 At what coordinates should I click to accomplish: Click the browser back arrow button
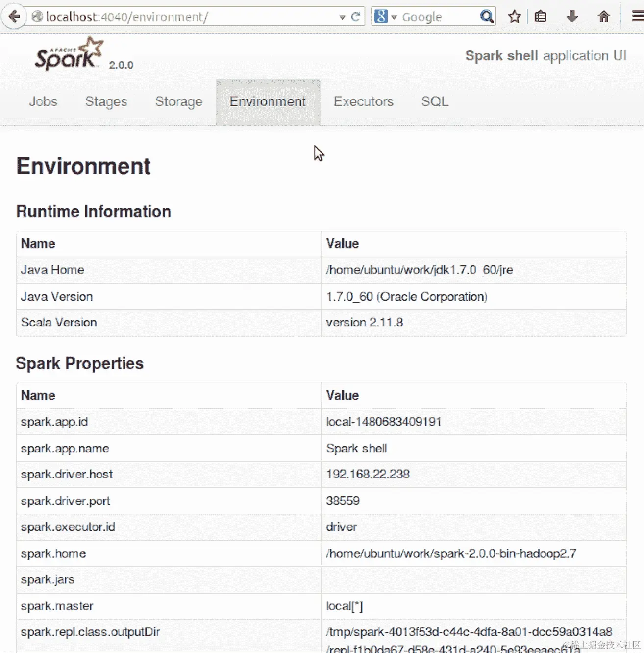tap(14, 17)
